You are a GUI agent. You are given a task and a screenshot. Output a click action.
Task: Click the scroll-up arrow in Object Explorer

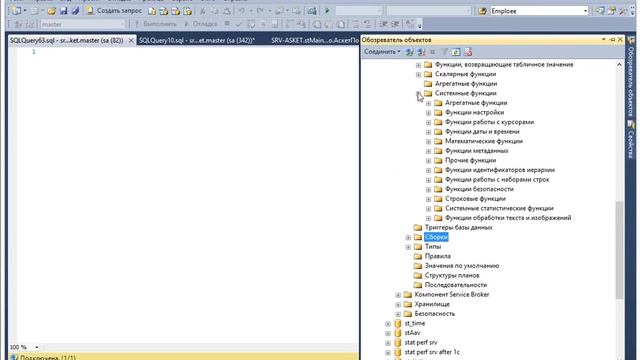coord(619,65)
